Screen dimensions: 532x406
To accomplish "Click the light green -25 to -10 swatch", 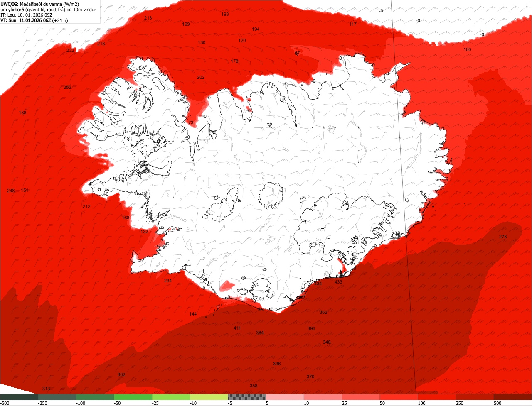I will coord(171,397).
